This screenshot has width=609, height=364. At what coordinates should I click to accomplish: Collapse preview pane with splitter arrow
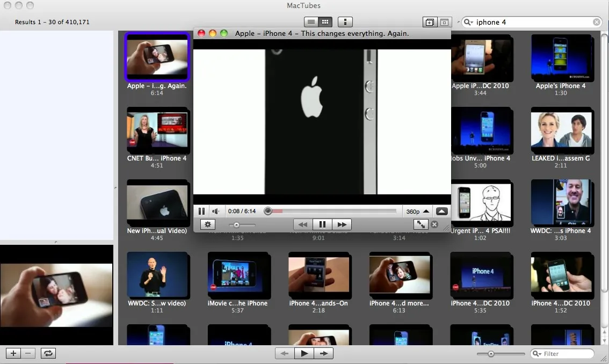[x=56, y=242]
